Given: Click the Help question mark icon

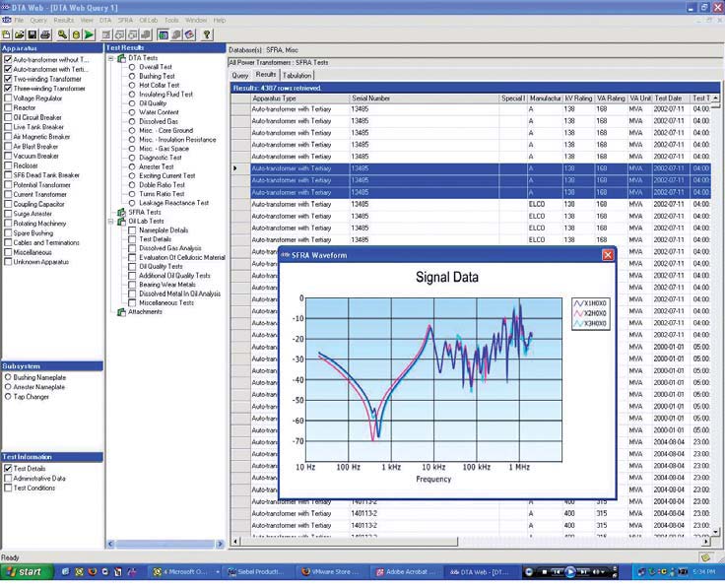Looking at the screenshot, I should pos(208,34).
